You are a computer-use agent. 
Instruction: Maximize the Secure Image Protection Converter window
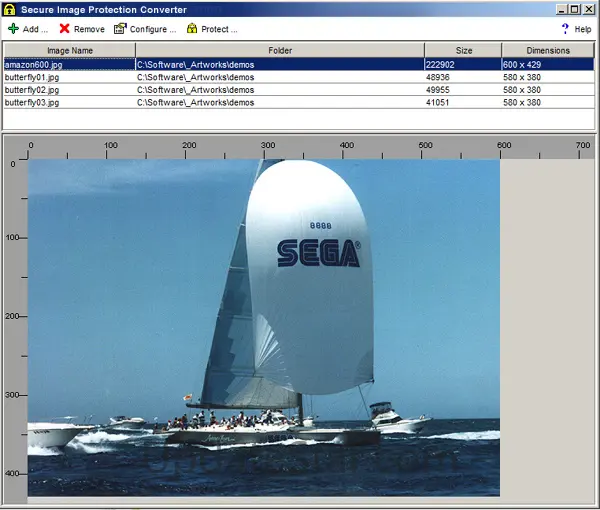(574, 9)
